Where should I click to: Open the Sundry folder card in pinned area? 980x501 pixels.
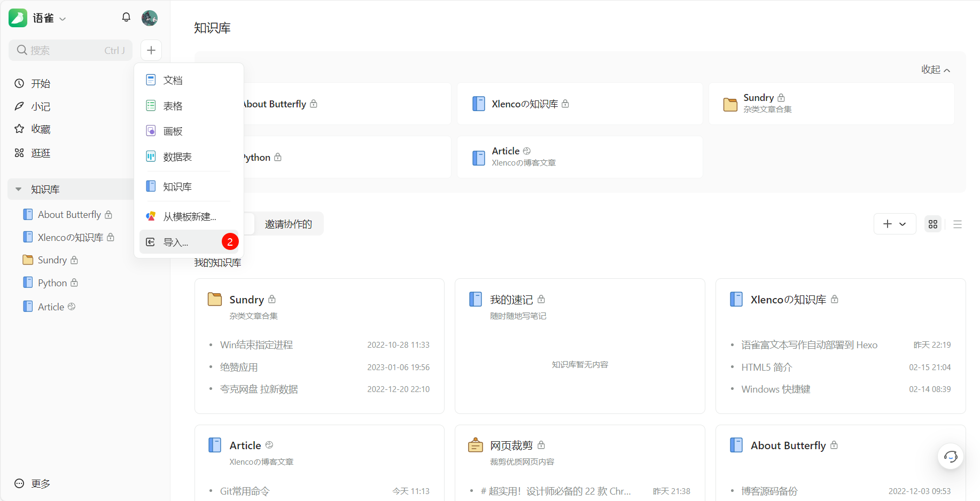tap(831, 104)
